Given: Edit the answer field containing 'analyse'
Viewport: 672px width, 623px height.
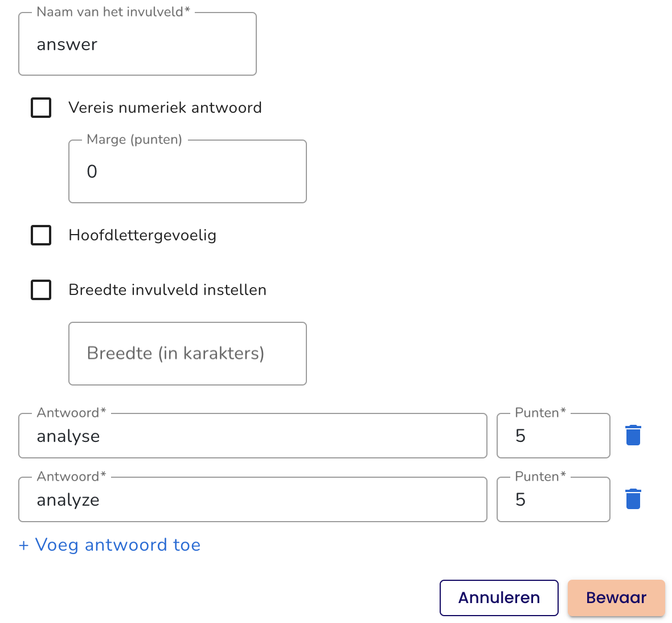Looking at the screenshot, I should point(253,436).
